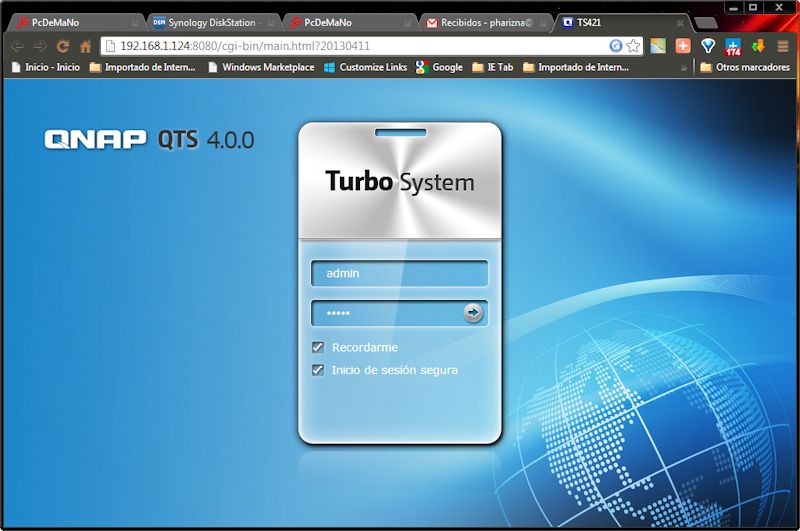Viewport: 800px width, 531px height.
Task: Select the TS421 tab
Action: (x=621, y=23)
